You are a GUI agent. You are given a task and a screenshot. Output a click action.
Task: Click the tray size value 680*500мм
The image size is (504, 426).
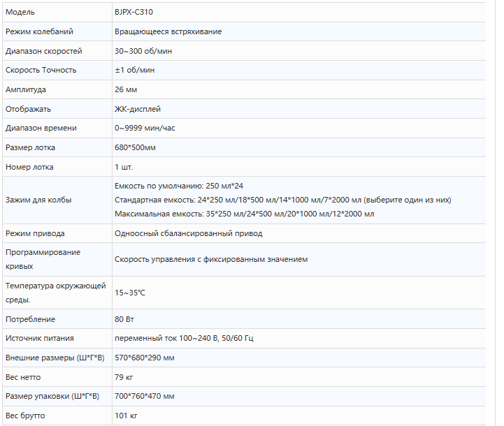(x=135, y=147)
